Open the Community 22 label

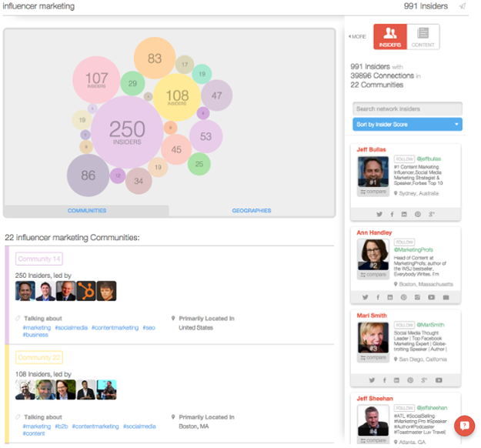pos(39,357)
